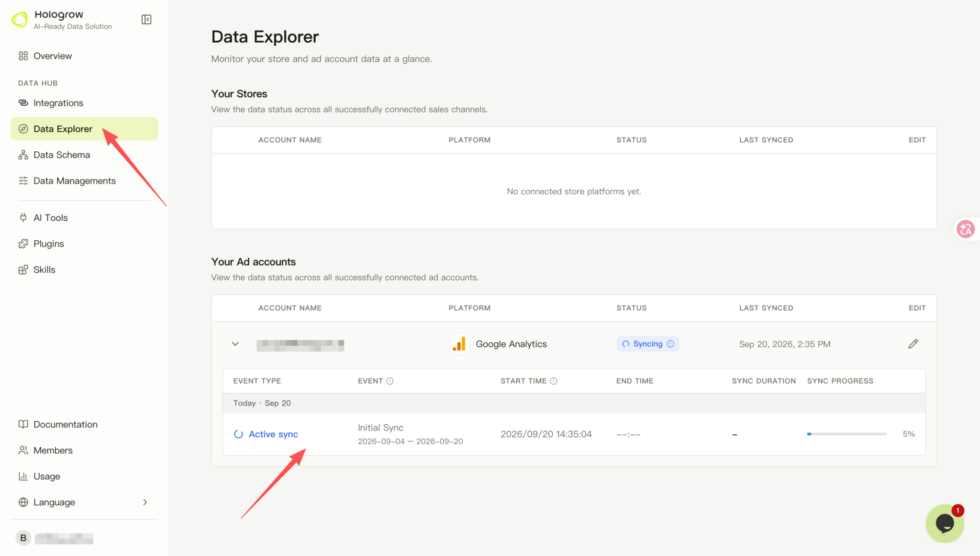
Task: Click info icon next to EVENT header
Action: [390, 381]
